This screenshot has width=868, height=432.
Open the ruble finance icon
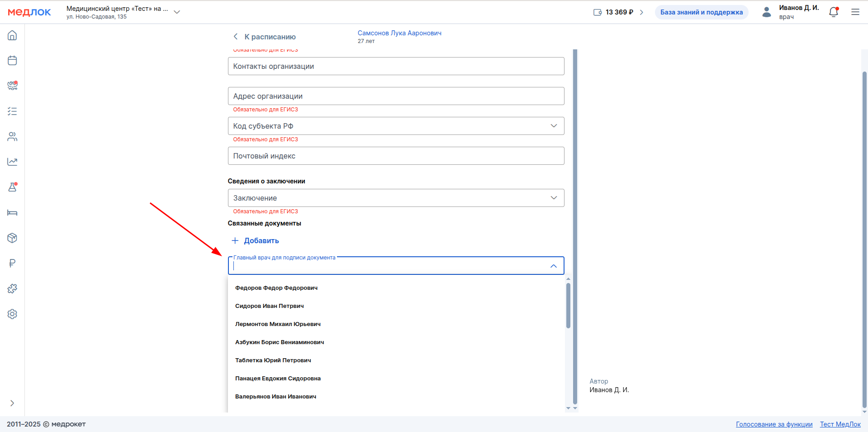pos(12,263)
